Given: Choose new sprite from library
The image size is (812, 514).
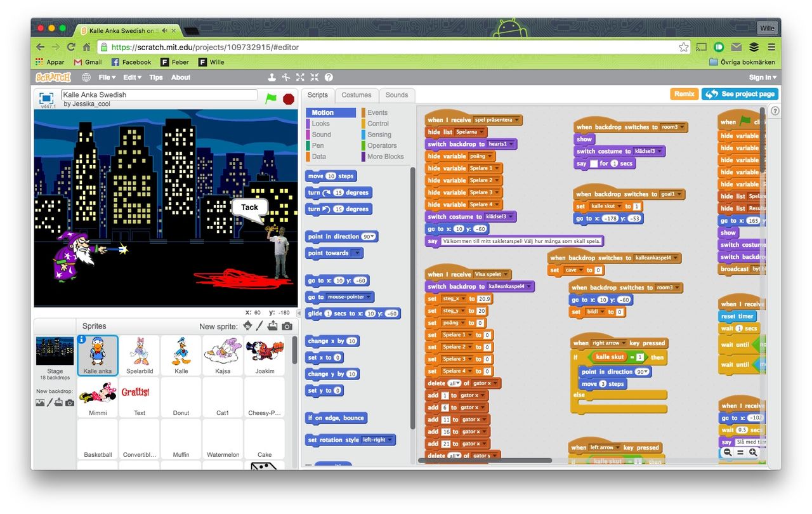Looking at the screenshot, I should pos(248,326).
